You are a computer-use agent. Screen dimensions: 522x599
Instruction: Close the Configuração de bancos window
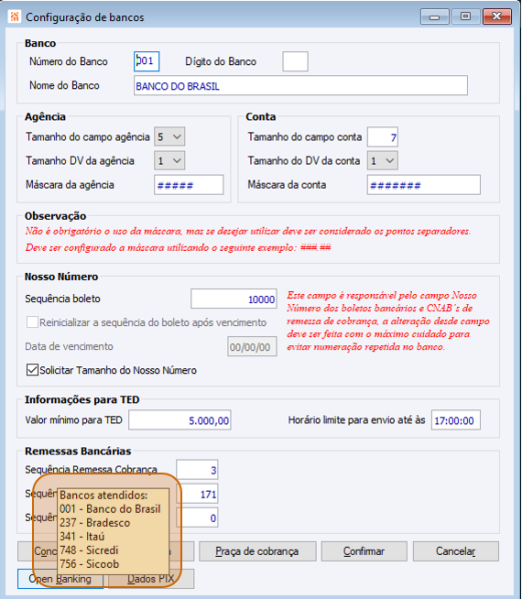[x=497, y=17]
